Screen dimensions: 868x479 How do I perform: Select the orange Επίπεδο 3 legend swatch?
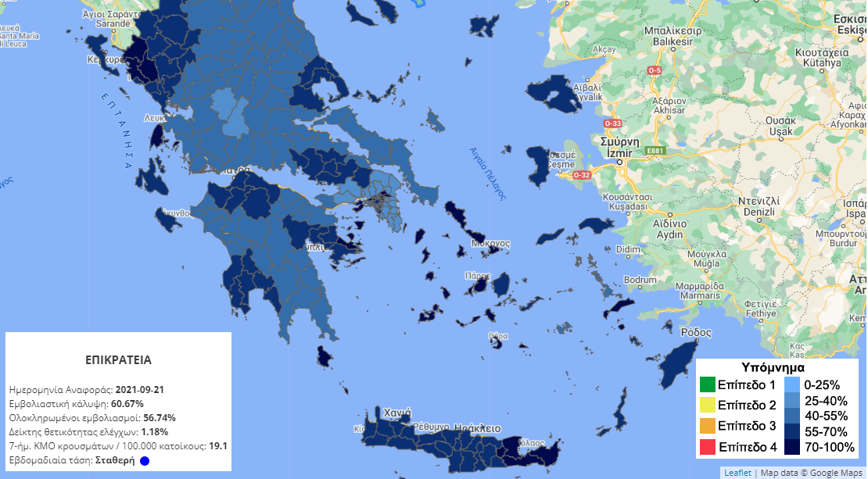click(x=708, y=426)
